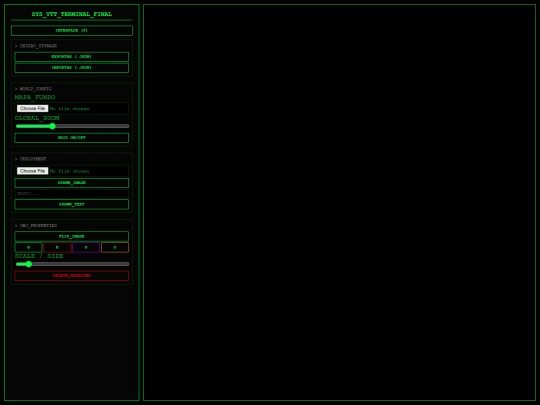Select the purple-bordered color button
The width and height of the screenshot is (540, 405).
86,247
